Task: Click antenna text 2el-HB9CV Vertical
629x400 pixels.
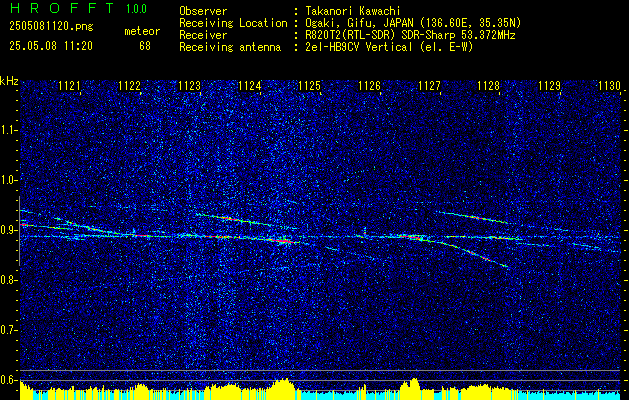Action: pos(359,47)
